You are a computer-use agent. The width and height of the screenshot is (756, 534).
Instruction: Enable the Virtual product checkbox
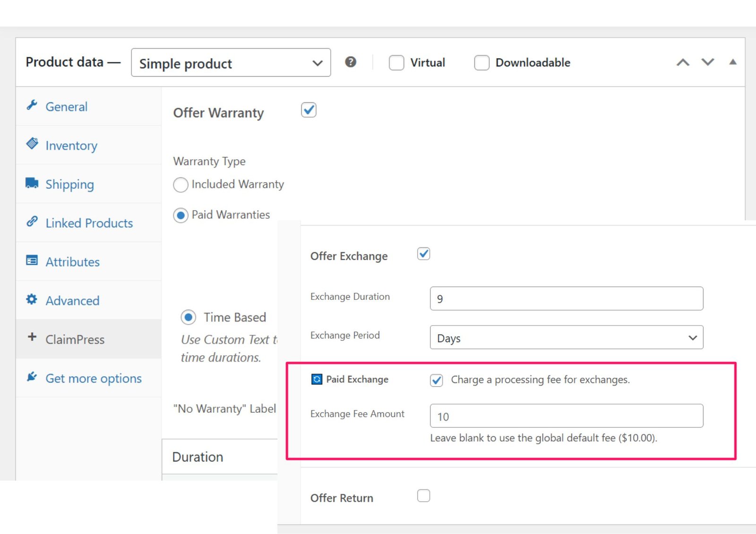[396, 62]
